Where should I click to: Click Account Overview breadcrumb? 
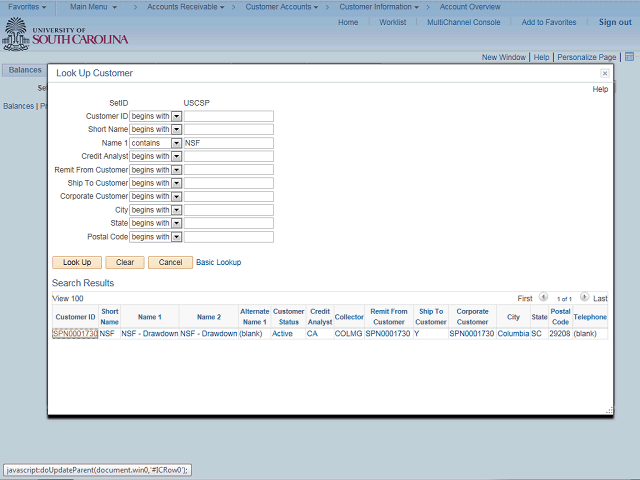(470, 7)
